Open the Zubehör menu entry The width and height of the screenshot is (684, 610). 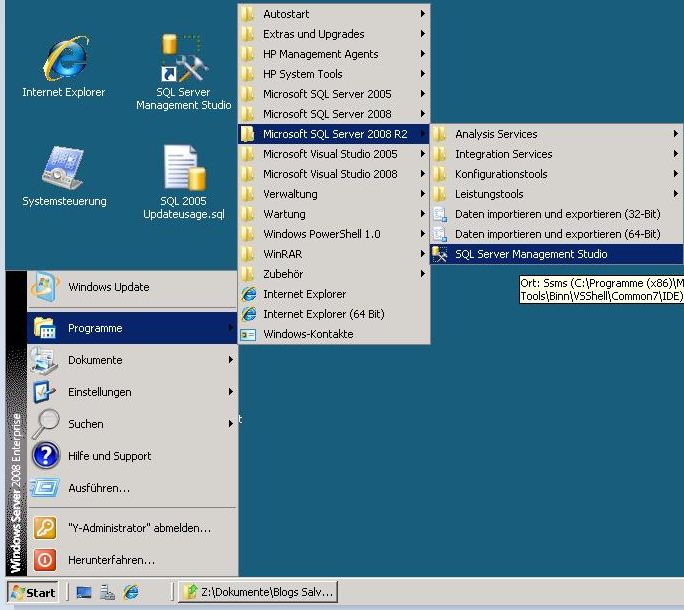point(334,274)
